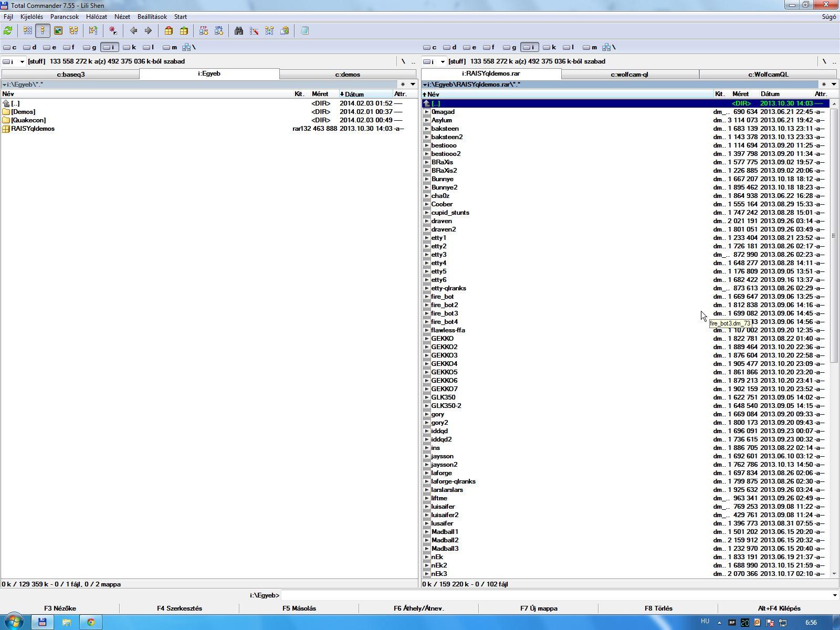840x630 pixels.
Task: Click the command line input field
Action: 556,595
